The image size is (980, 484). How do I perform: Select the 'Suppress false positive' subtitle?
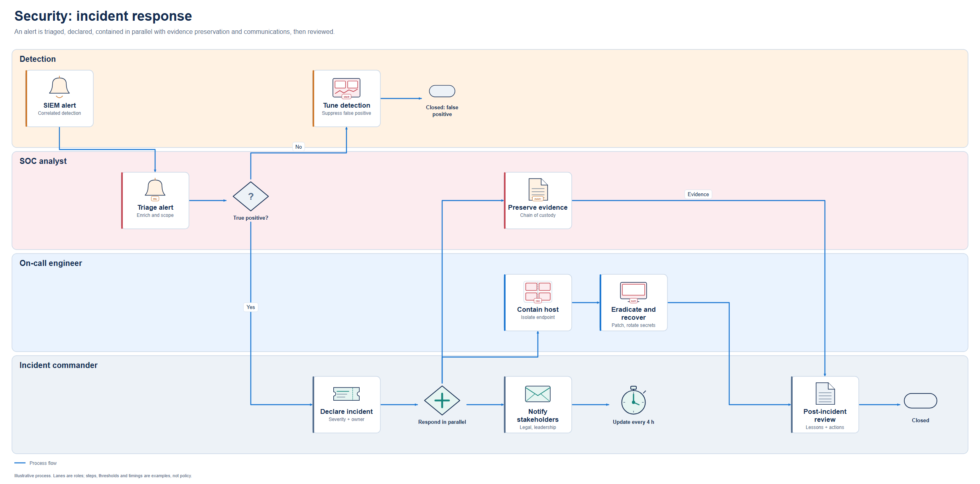click(346, 113)
